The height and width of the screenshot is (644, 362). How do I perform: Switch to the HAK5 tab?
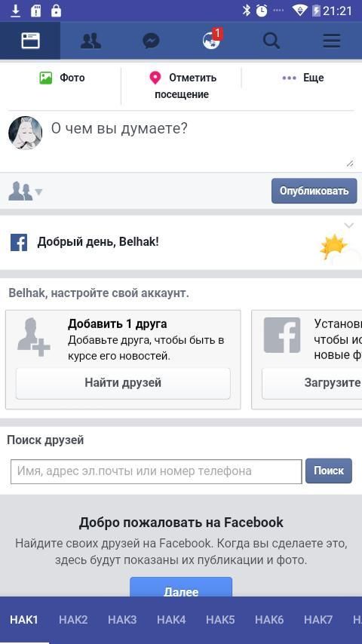pyautogui.click(x=220, y=620)
